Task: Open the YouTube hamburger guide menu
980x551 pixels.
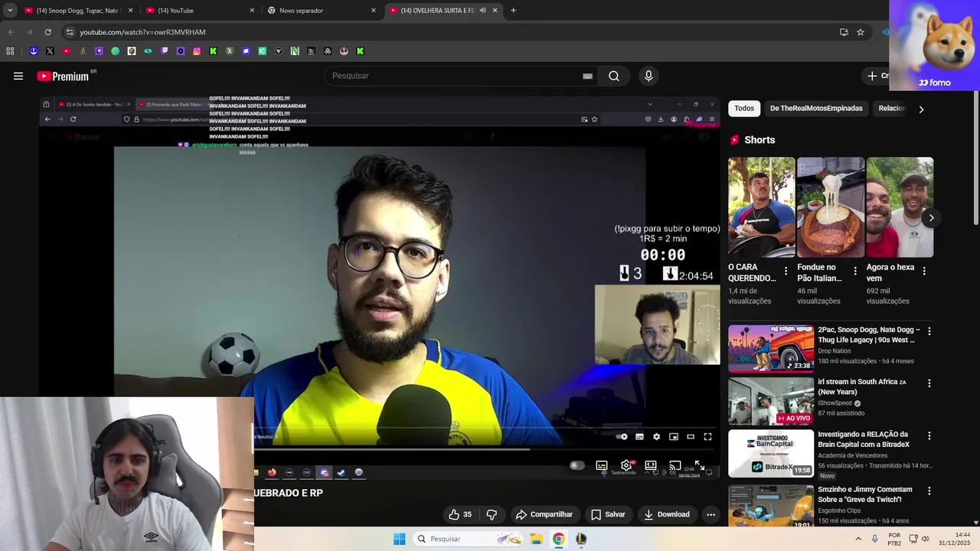Action: 18,76
